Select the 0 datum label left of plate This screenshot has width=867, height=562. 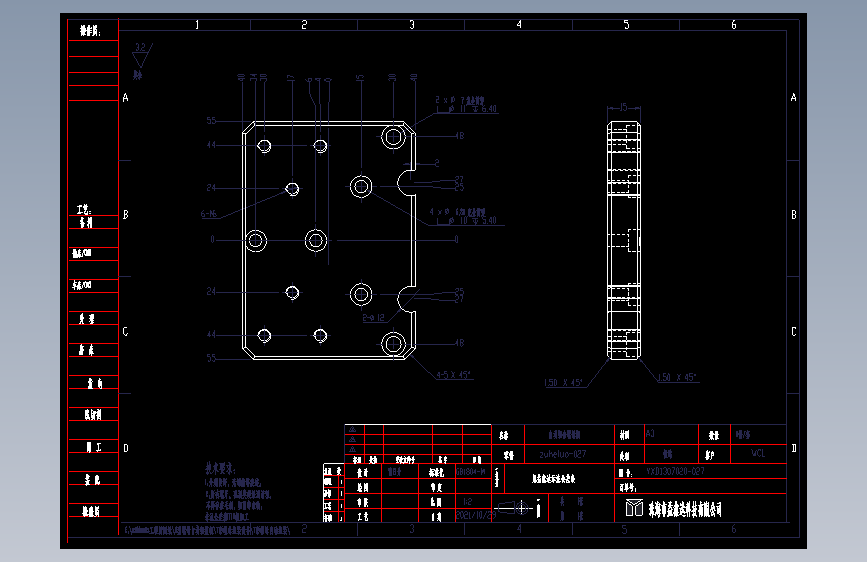pyautogui.click(x=212, y=240)
